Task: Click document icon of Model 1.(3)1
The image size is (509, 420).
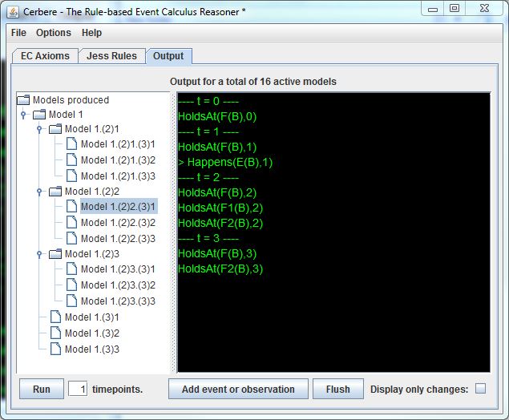Action: tap(56, 317)
